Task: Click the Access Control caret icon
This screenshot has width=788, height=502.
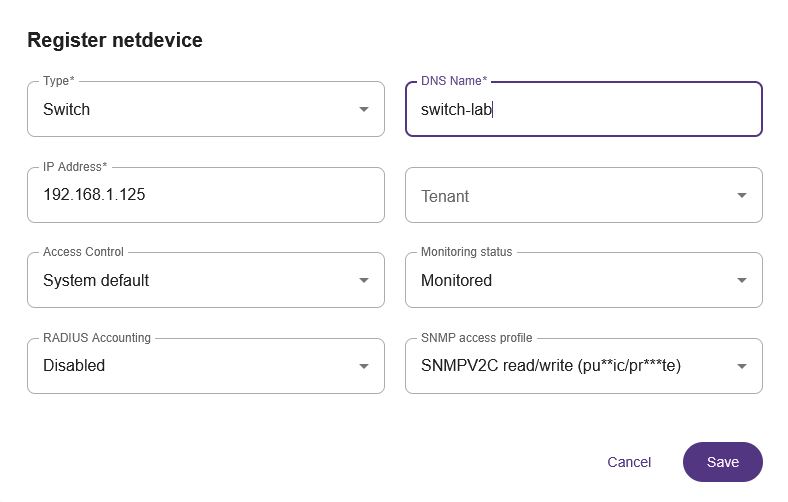Action: pos(364,281)
